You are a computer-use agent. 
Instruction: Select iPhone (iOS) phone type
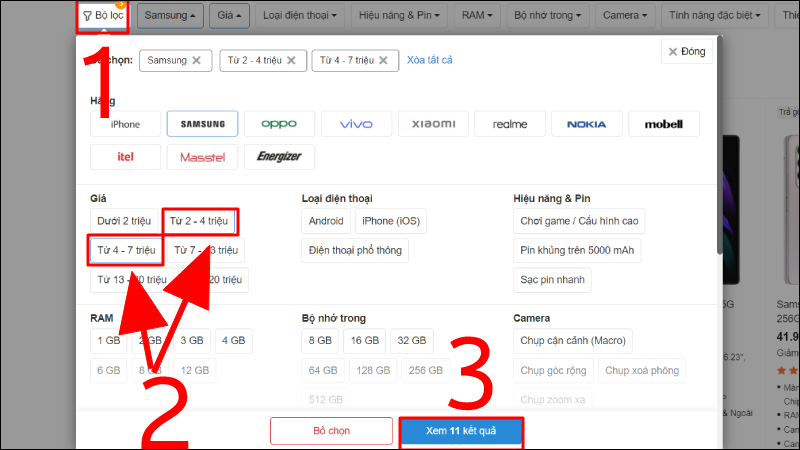pos(391,221)
